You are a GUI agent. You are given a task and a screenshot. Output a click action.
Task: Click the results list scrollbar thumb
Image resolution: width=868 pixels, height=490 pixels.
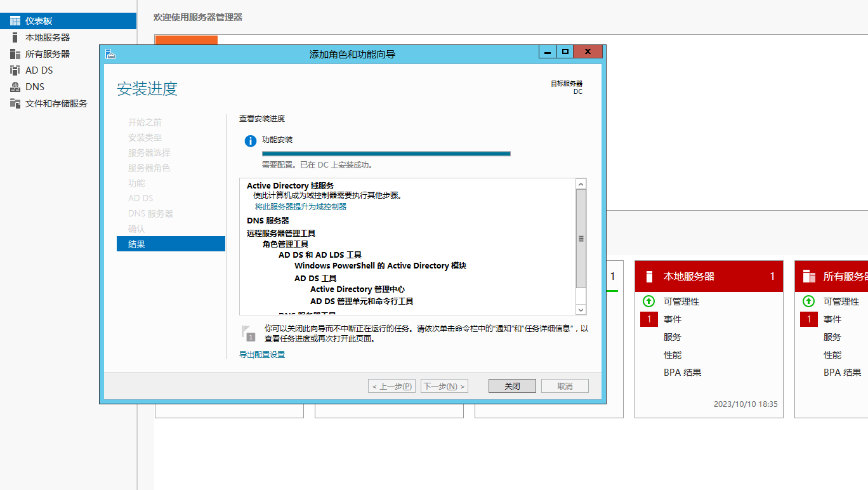click(x=581, y=239)
